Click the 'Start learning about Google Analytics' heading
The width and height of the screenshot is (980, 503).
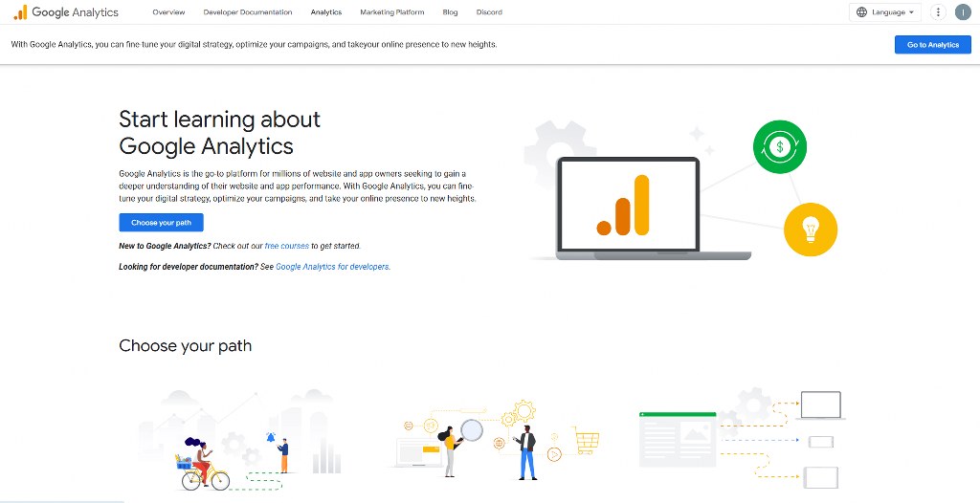coord(219,132)
